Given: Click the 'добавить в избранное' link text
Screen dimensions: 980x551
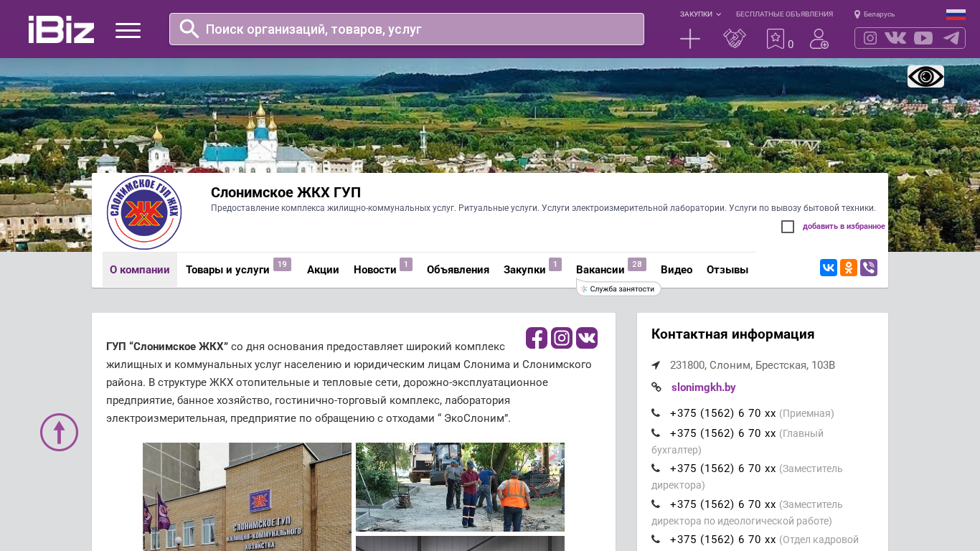Looking at the screenshot, I should pos(844,227).
